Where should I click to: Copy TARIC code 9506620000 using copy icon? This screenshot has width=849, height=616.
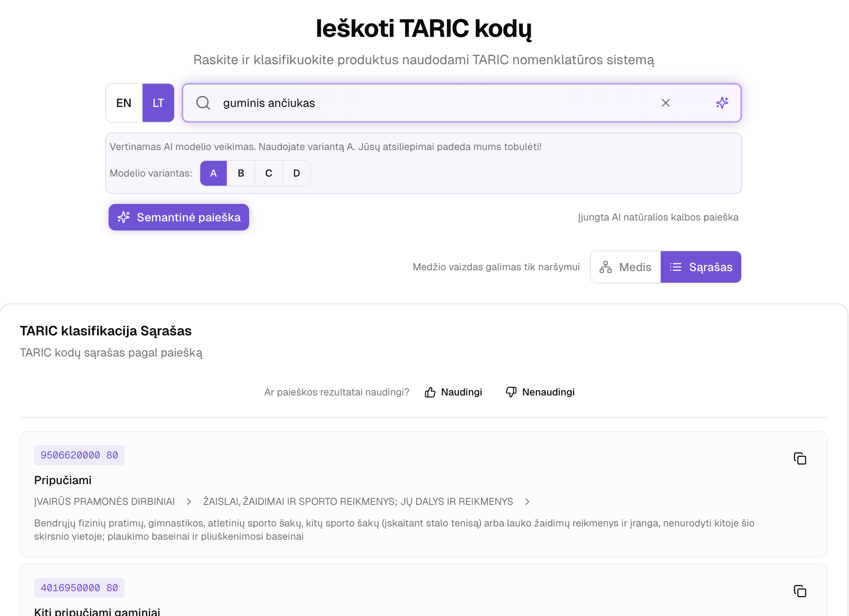(800, 459)
